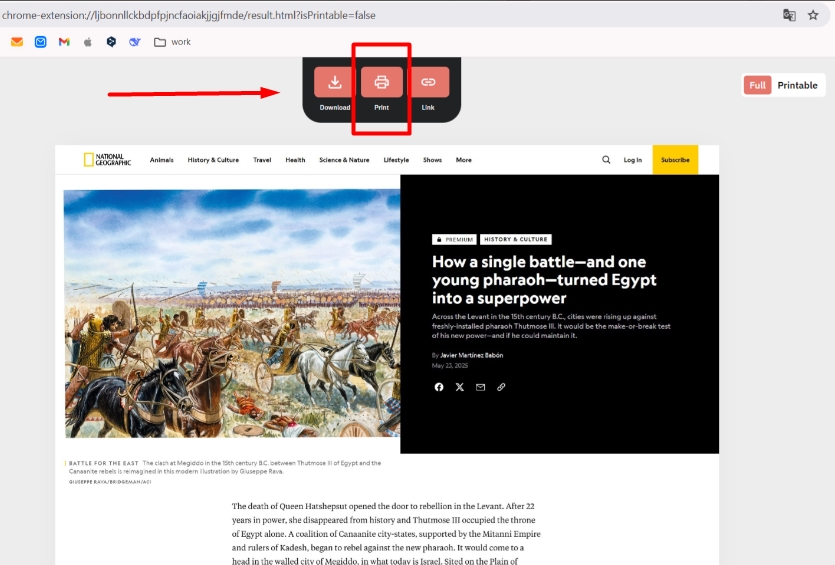The width and height of the screenshot is (835, 565).
Task: Copy the article link with the chain icon
Action: coord(501,387)
